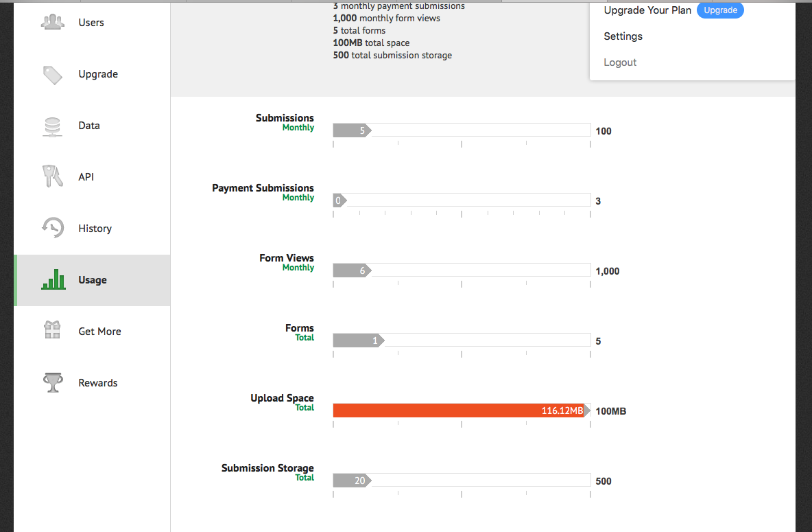The width and height of the screenshot is (812, 532).
Task: Click the Payment Submissions progress bar
Action: 461,200
